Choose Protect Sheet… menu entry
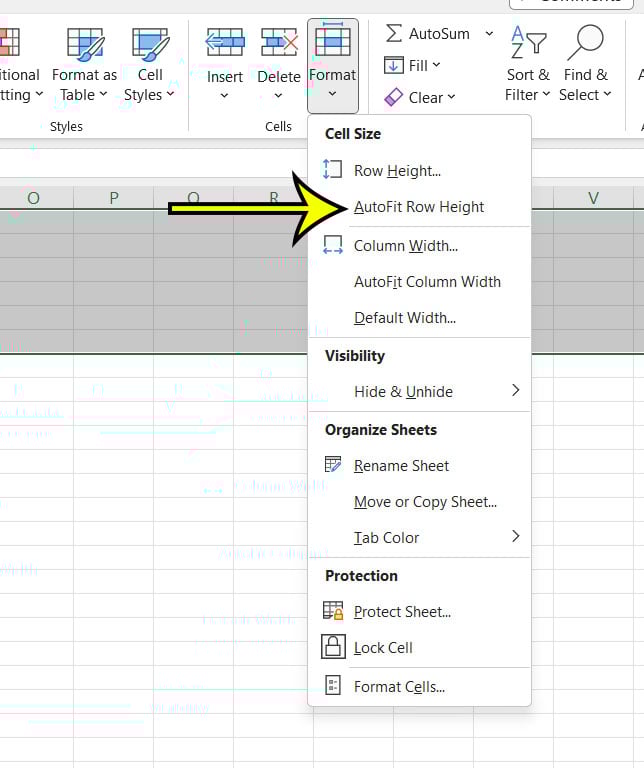The width and height of the screenshot is (644, 768). point(420,611)
